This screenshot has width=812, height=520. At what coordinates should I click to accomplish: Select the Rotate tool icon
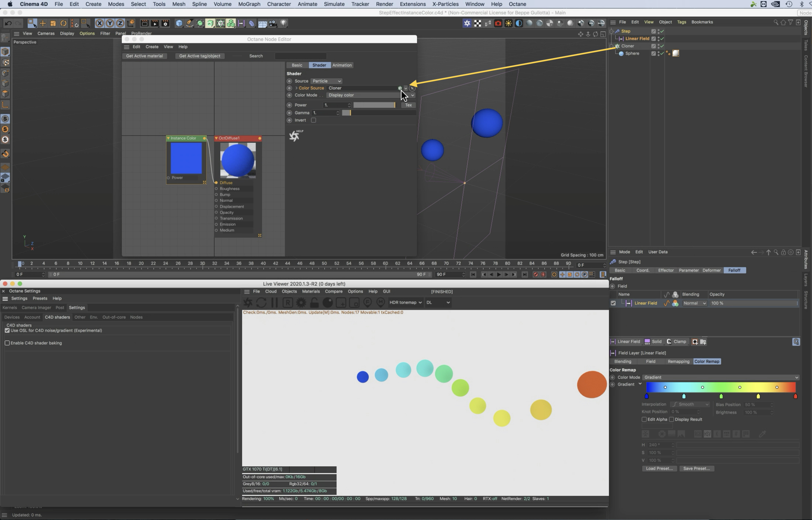coord(63,23)
